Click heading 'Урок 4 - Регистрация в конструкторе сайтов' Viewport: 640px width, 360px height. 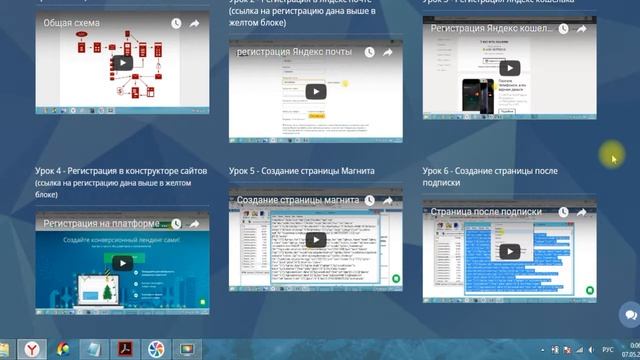pyautogui.click(x=121, y=171)
